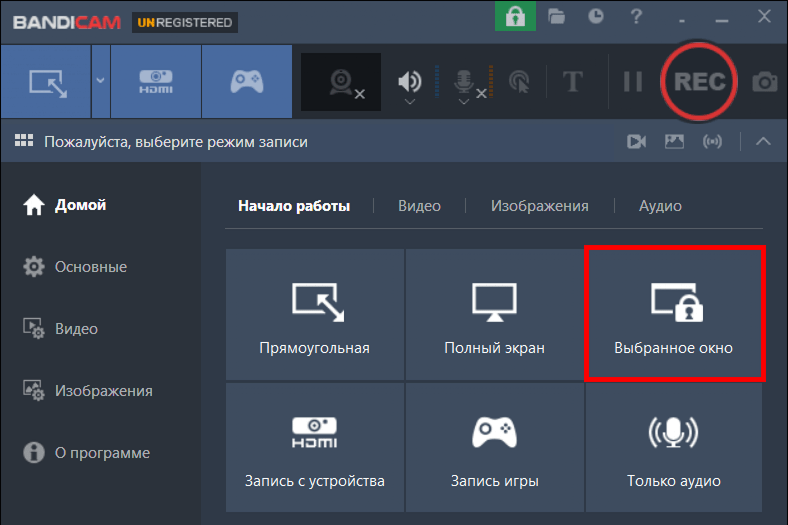Image resolution: width=788 pixels, height=525 pixels.
Task: Select the HDMI device recording mode icon
Action: click(x=156, y=81)
